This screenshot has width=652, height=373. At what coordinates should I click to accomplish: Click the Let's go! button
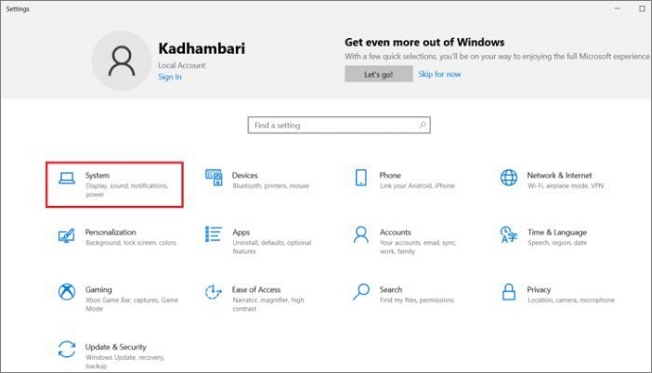coord(378,74)
